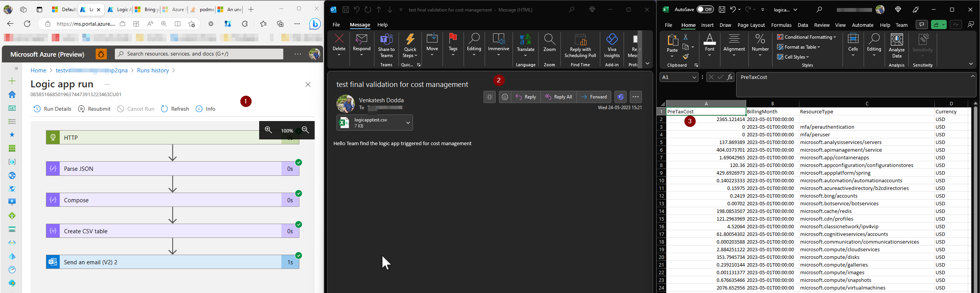The image size is (980, 293).
Task: Select column C header in Excel
Action: (x=867, y=103)
